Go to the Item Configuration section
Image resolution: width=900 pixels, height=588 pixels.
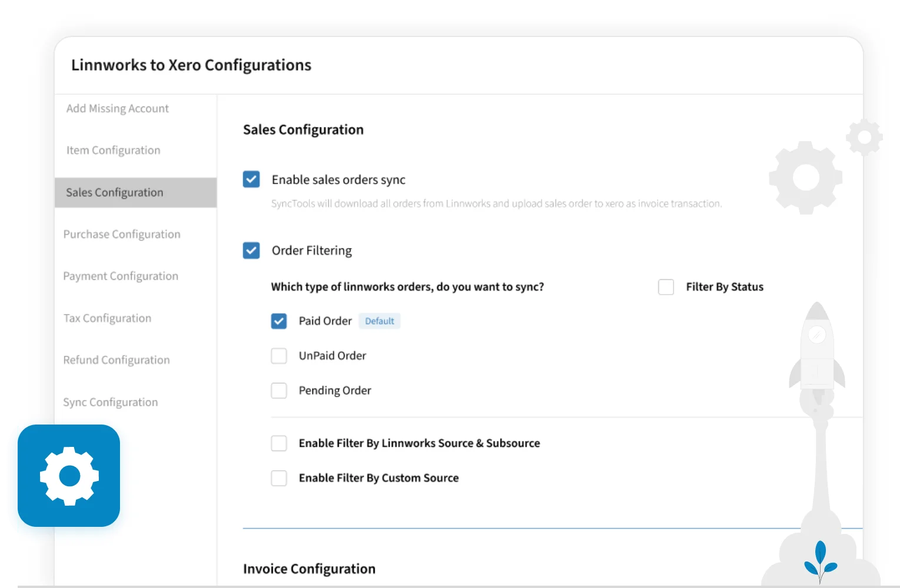point(113,151)
